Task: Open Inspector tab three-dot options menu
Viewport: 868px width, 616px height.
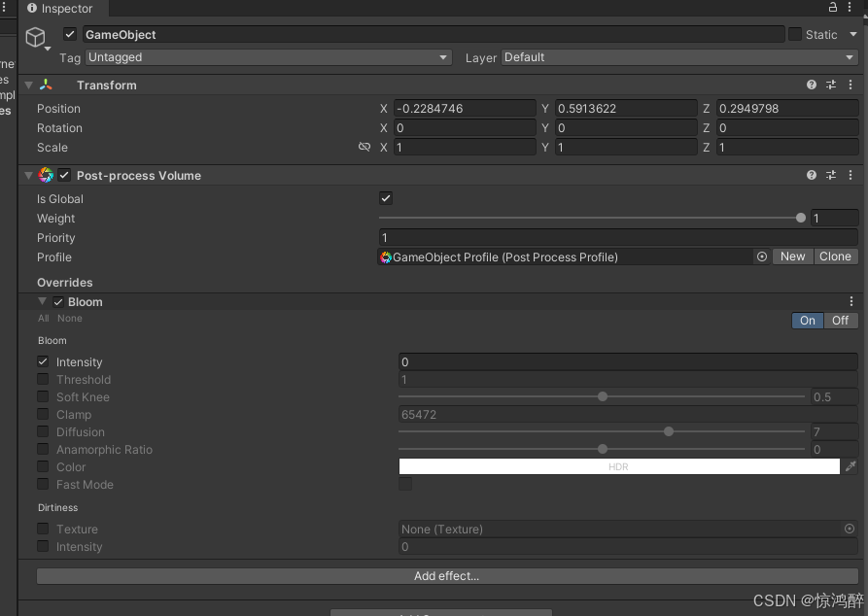Action: point(850,7)
